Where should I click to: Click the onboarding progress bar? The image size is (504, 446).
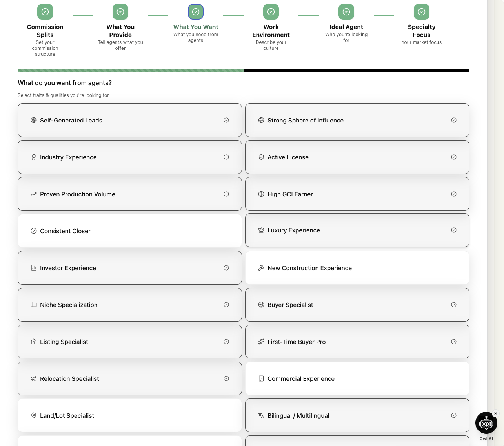(x=243, y=71)
